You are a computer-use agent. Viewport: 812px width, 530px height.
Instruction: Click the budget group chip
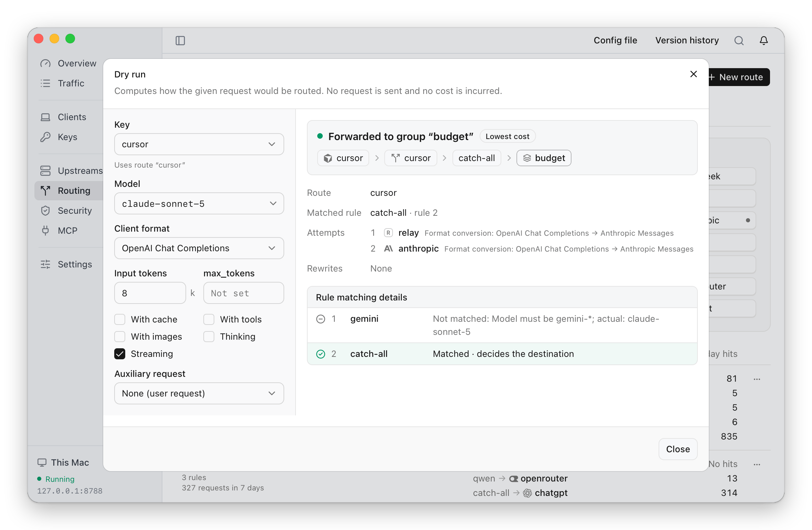pyautogui.click(x=544, y=158)
